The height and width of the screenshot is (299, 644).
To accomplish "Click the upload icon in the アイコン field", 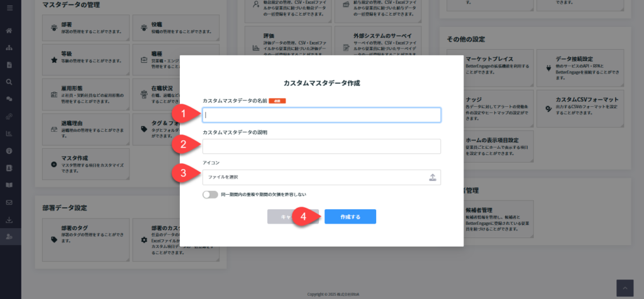I will pos(432,177).
